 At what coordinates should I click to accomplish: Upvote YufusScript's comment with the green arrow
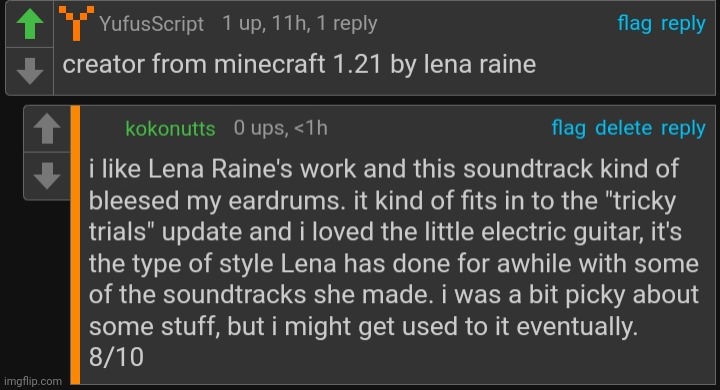(x=30, y=24)
